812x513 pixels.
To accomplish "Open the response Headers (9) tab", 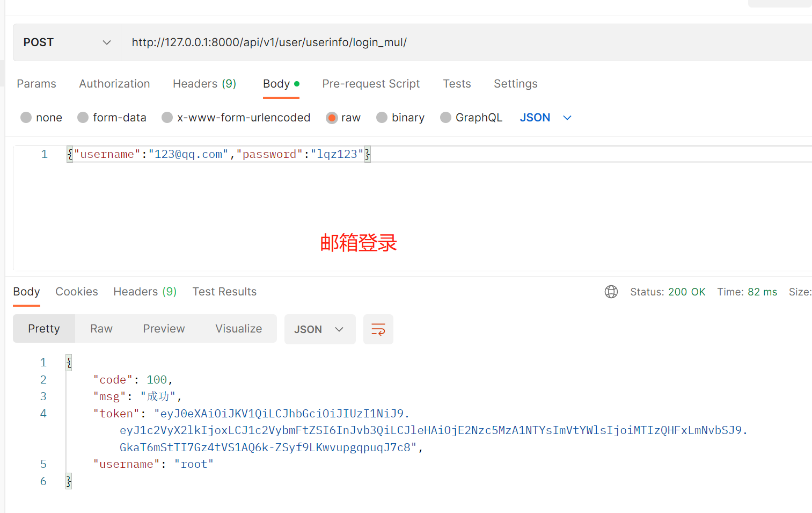I will pos(145,292).
